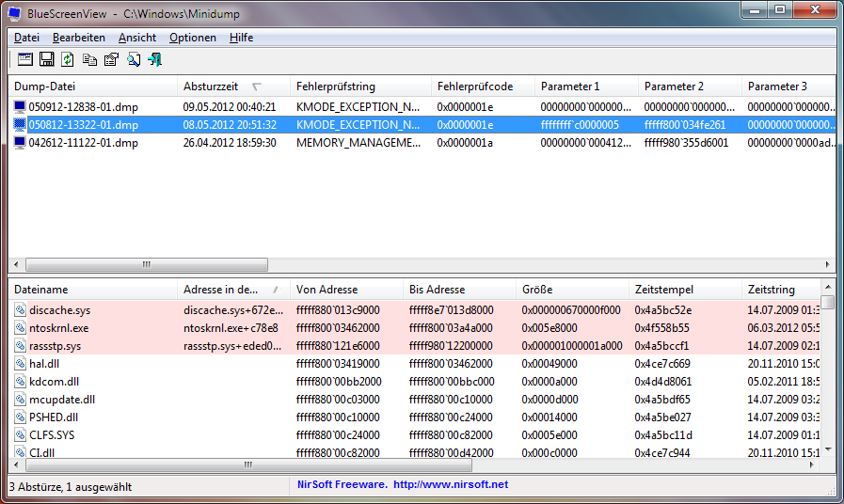The image size is (844, 504).
Task: Sort by the Adresse in de... column header
Action: (x=233, y=290)
